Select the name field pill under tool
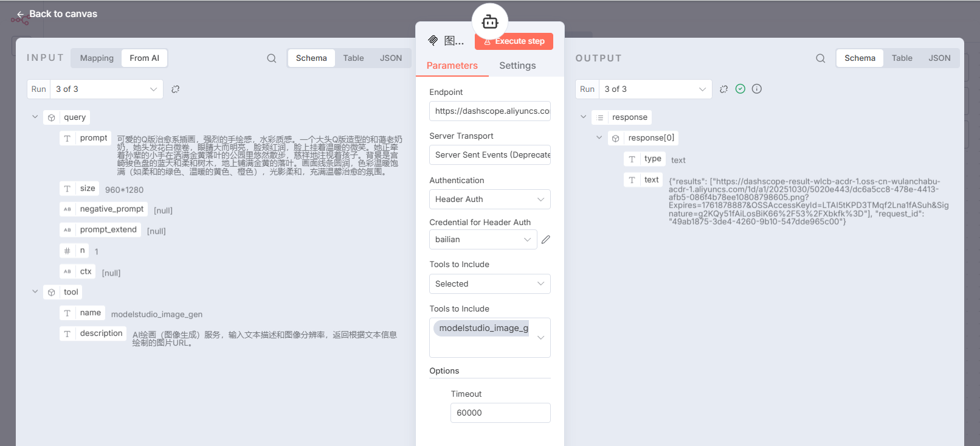This screenshot has height=446, width=980. (x=82, y=313)
